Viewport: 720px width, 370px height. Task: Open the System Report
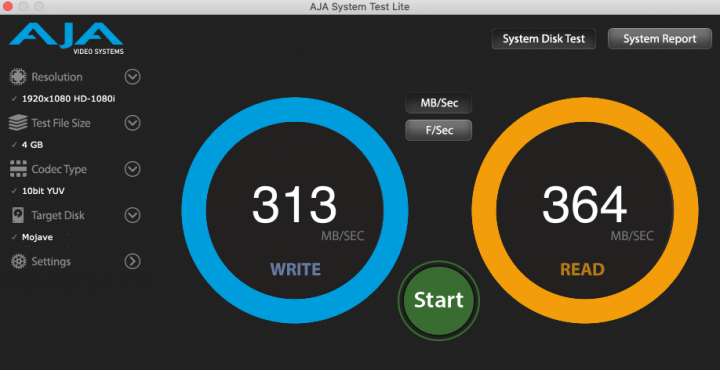tap(660, 39)
